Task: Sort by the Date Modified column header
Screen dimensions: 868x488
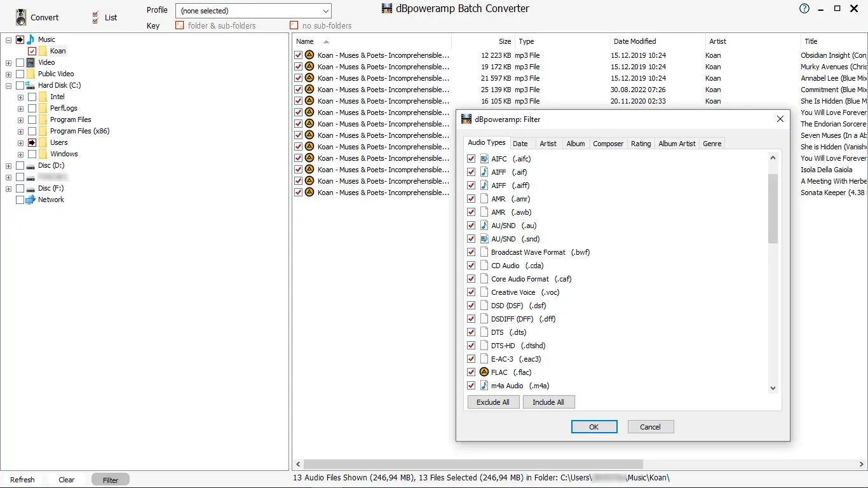Action: (658, 41)
